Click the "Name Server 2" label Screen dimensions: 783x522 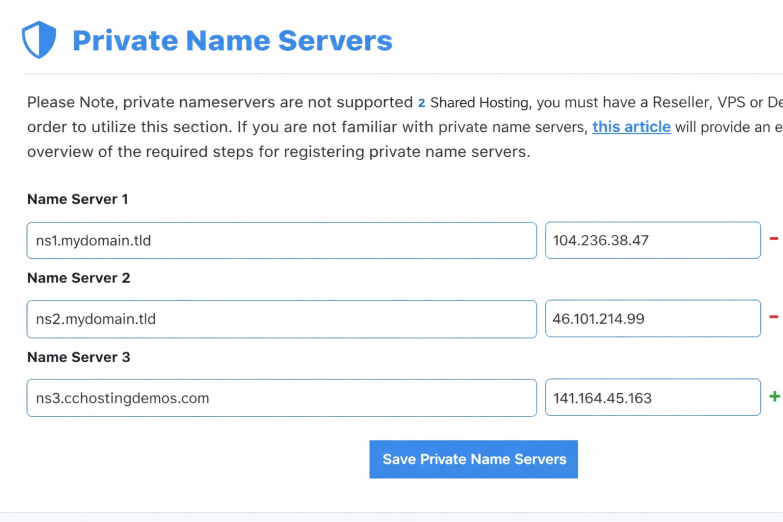(x=79, y=278)
